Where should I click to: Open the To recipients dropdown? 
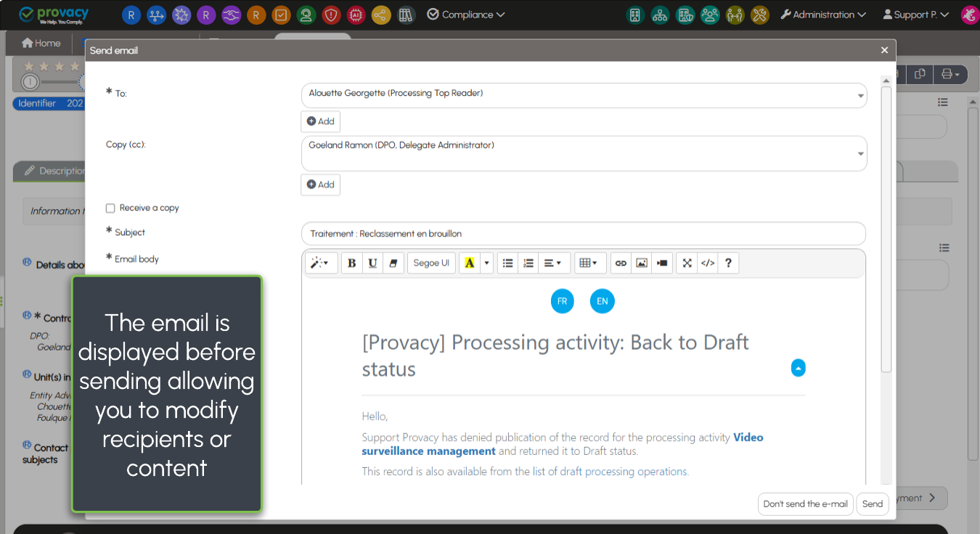(x=860, y=96)
